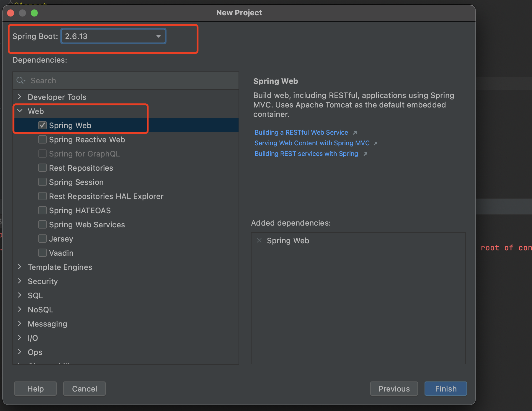The height and width of the screenshot is (411, 532).
Task: Open the "Serving Web Content with Spring MVC" link
Action: pos(311,143)
